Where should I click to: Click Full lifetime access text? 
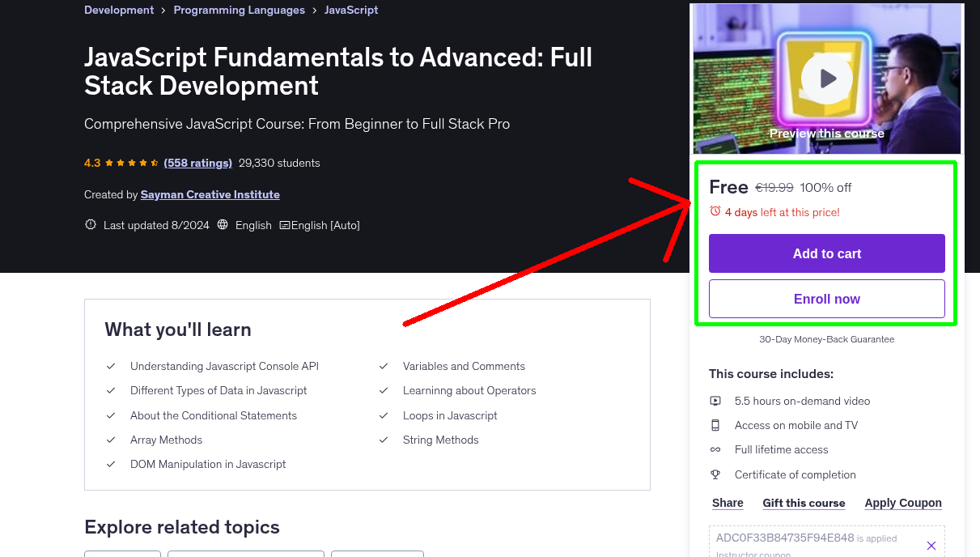(x=782, y=449)
